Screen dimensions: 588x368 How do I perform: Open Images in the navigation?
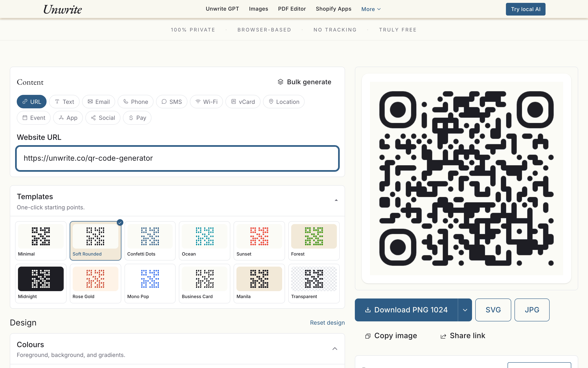(x=258, y=9)
